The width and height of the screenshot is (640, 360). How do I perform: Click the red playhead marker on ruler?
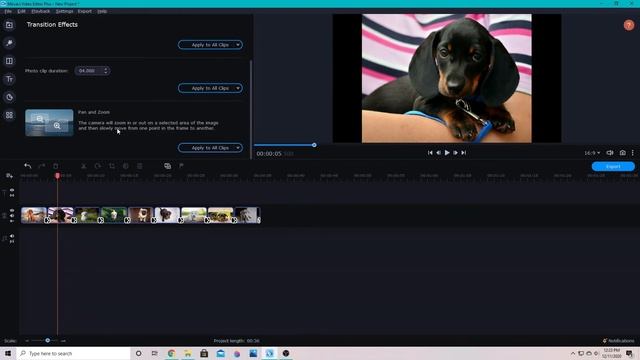click(x=58, y=176)
